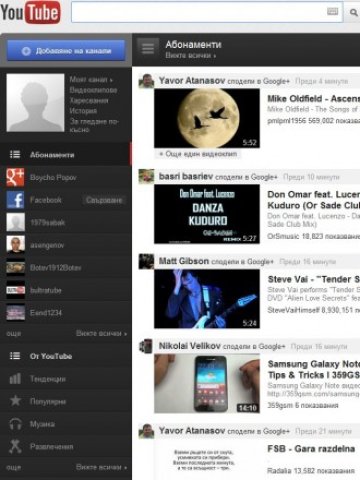Play the Steve Vai guitar thumbnail
The width and height of the screenshot is (360, 480).
(207, 299)
